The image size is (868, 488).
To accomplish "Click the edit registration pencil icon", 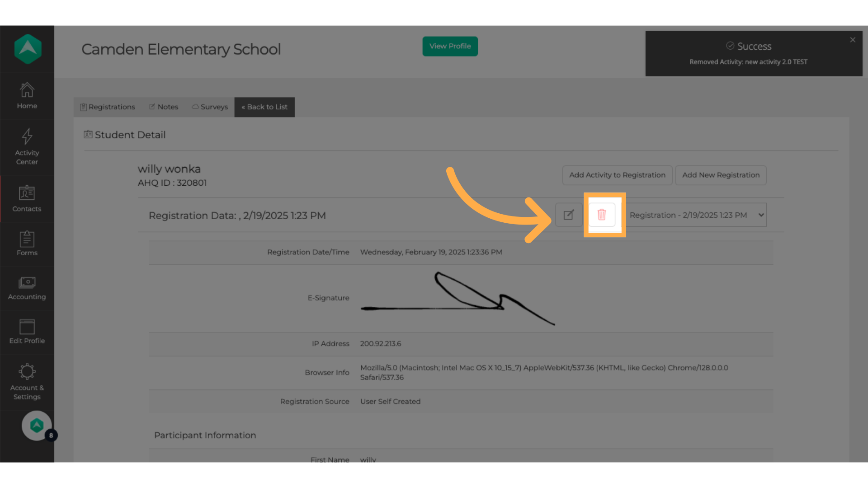I will [569, 215].
